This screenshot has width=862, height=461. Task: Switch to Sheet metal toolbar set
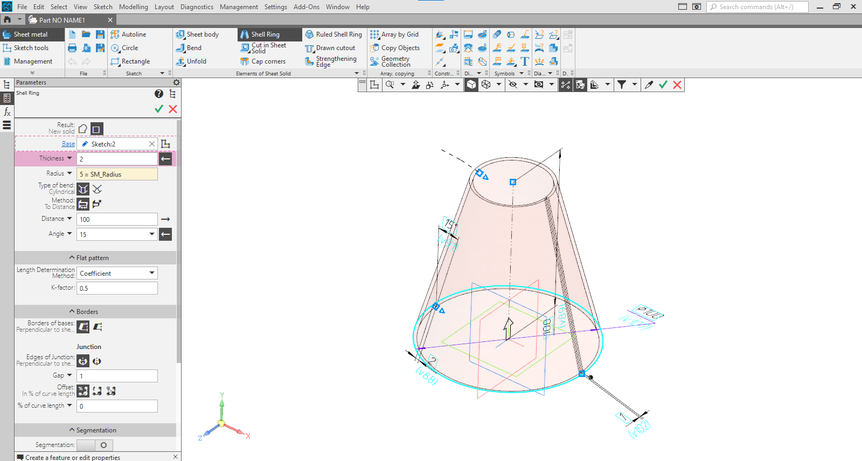pyautogui.click(x=30, y=35)
